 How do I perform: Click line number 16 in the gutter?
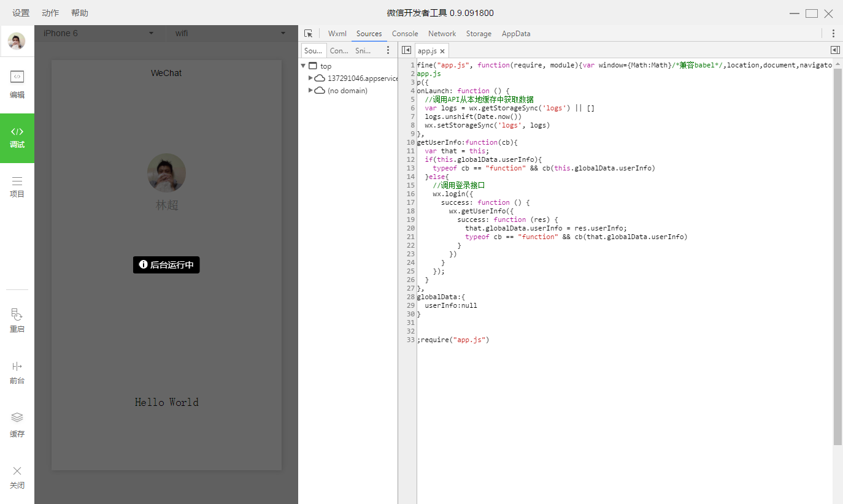pos(410,194)
